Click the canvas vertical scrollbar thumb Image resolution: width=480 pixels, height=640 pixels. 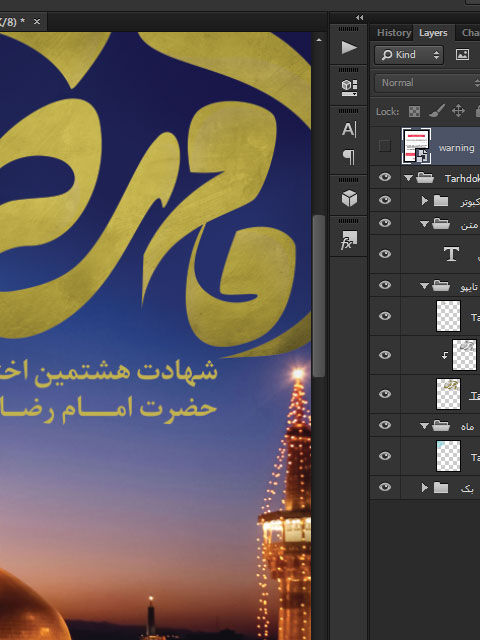pos(319,296)
